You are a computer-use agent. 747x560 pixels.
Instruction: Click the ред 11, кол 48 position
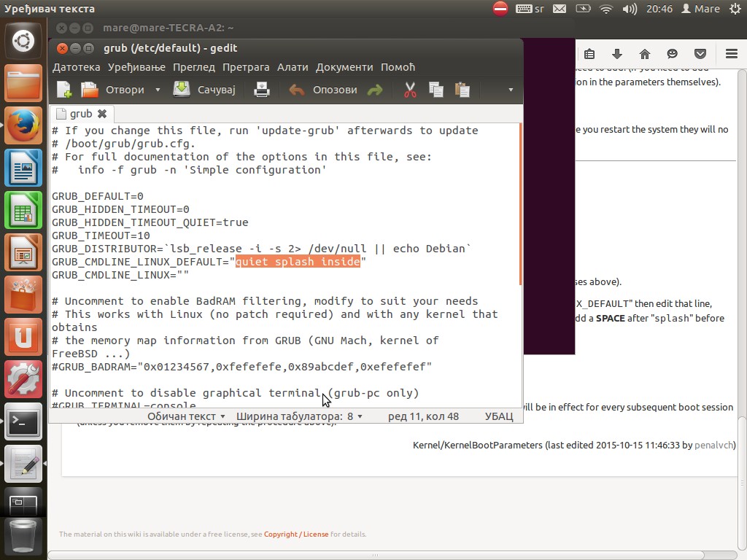point(423,416)
